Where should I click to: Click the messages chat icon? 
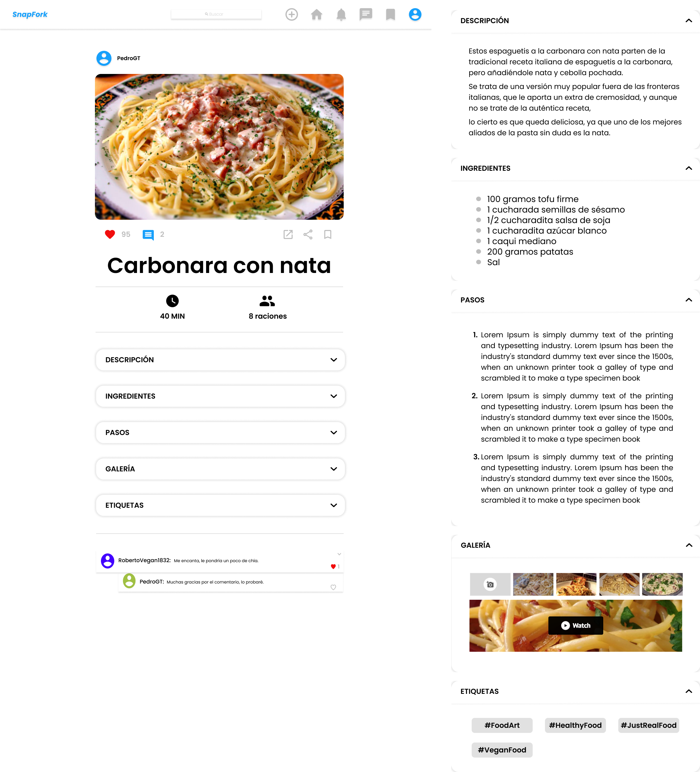coord(365,14)
